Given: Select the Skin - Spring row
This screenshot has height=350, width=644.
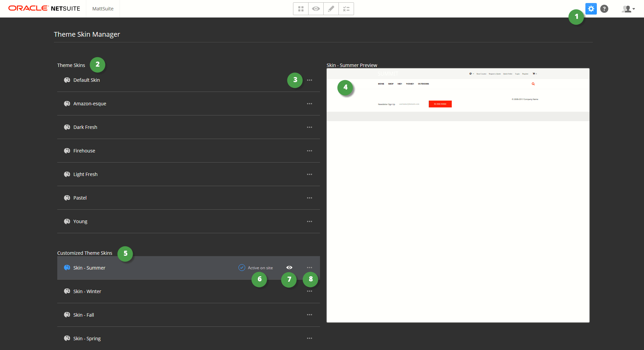Looking at the screenshot, I should point(189,339).
